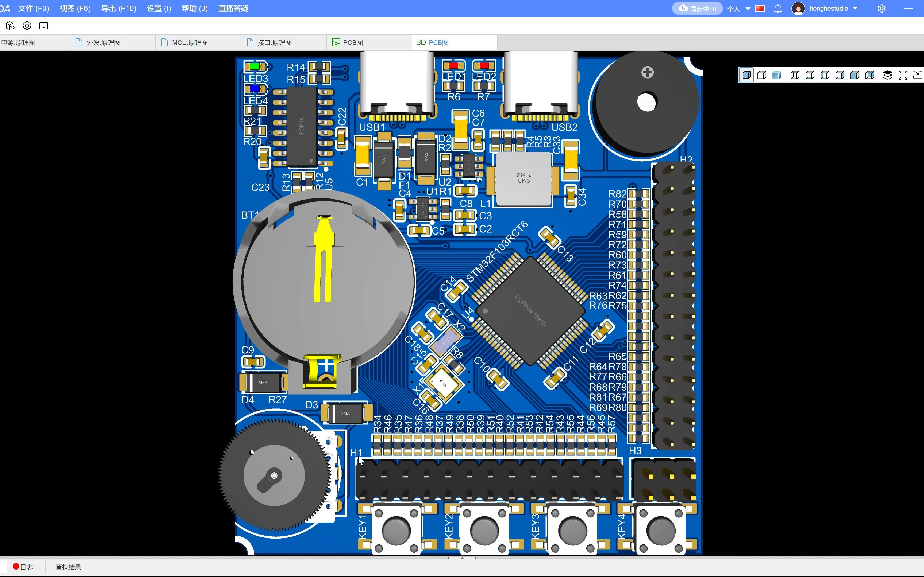Click the 同步中 cloud sync indicator
Screen dimensions: 924x577
click(697, 8)
